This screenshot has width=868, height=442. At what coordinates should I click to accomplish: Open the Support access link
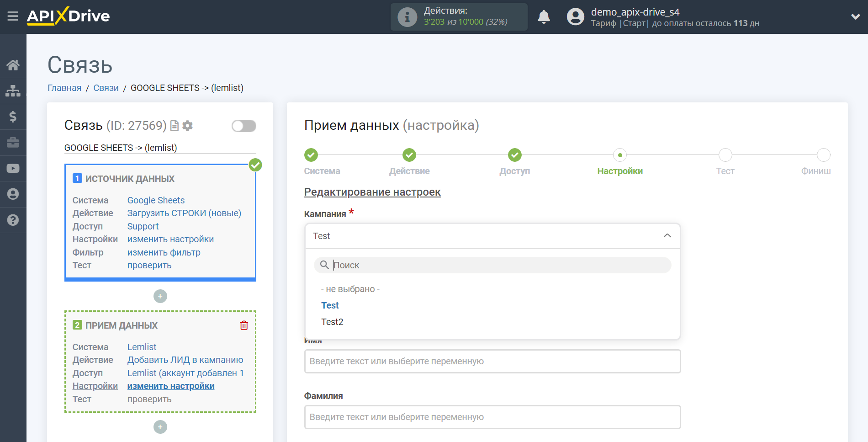[x=143, y=226]
